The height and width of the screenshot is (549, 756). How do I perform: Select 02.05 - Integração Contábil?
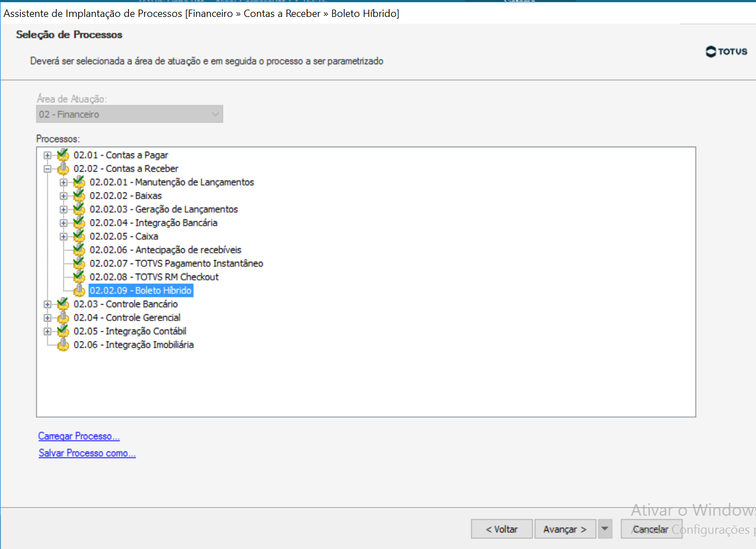click(x=130, y=331)
